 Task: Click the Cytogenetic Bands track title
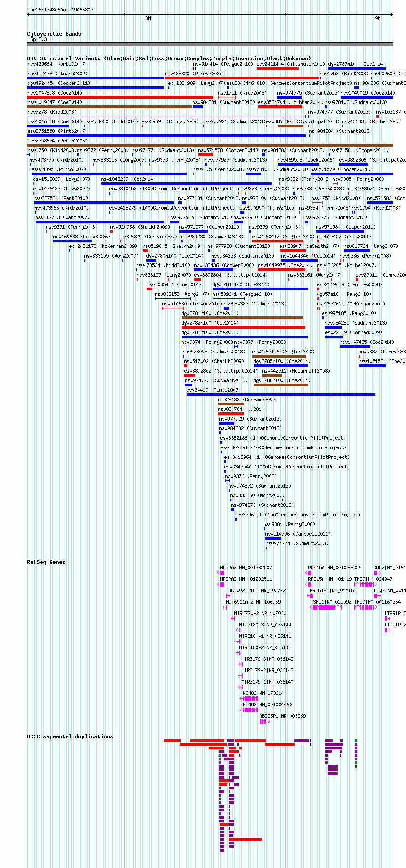[x=54, y=34]
